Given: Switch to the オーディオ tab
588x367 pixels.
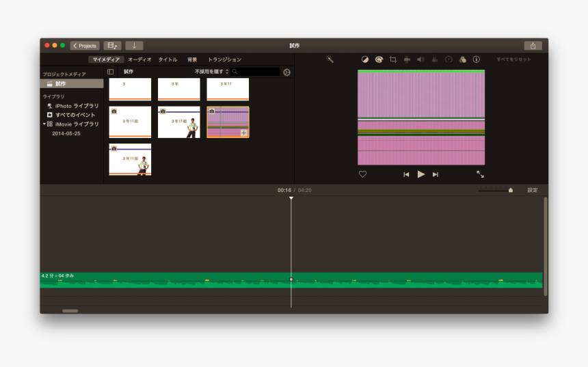Looking at the screenshot, I should click(x=139, y=59).
